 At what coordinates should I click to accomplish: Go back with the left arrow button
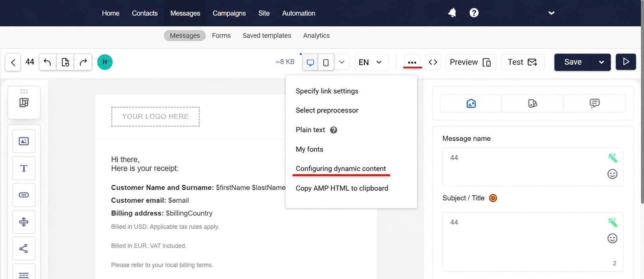(x=13, y=62)
